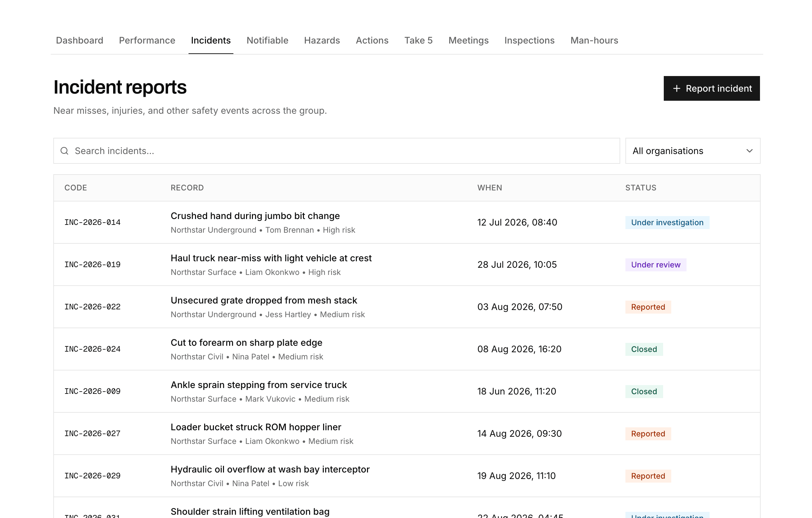Open Shoulder strain lifting ventilation bag
Screen dimensions: 812x518
pyautogui.click(x=250, y=512)
